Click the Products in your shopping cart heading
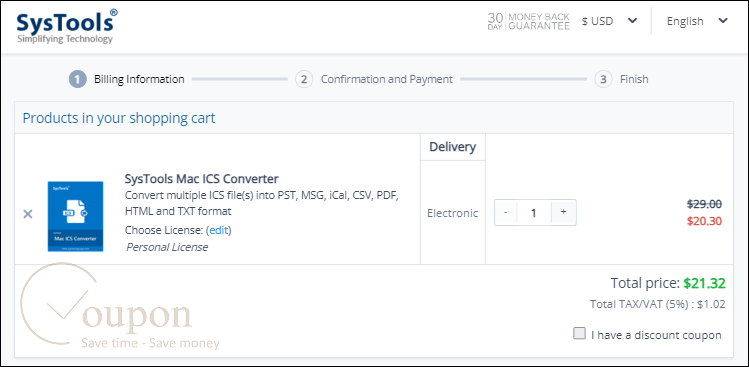The image size is (749, 367). tap(119, 118)
